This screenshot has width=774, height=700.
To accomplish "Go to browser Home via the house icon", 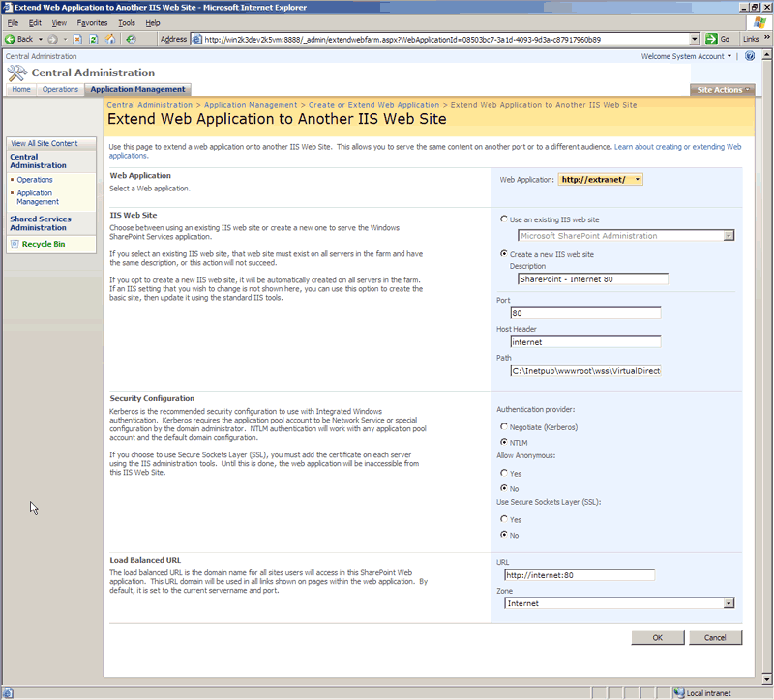I will point(110,39).
